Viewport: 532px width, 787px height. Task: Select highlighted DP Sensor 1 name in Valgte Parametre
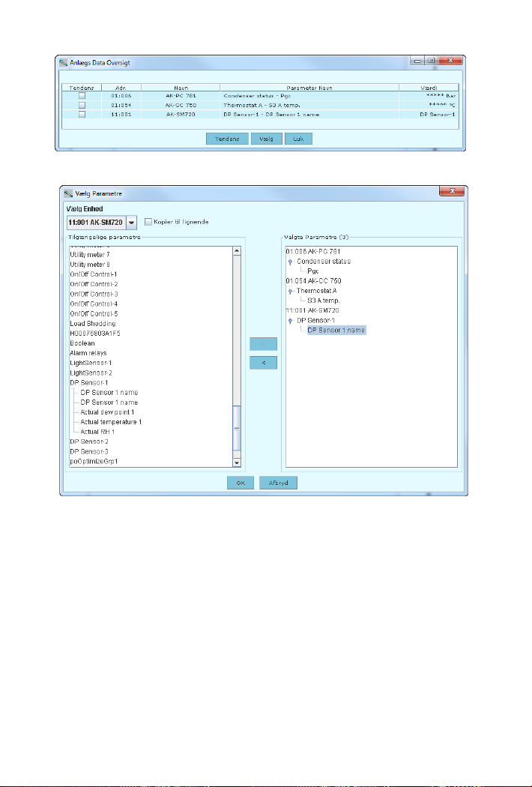tap(336, 331)
